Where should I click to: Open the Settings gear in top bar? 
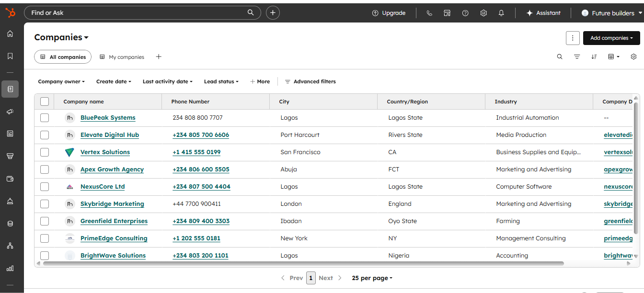[483, 13]
